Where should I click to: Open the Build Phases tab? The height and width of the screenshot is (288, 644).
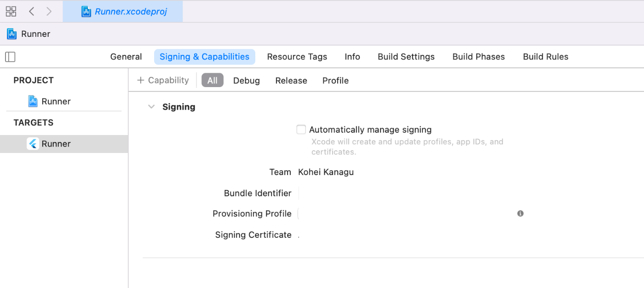[x=478, y=57]
